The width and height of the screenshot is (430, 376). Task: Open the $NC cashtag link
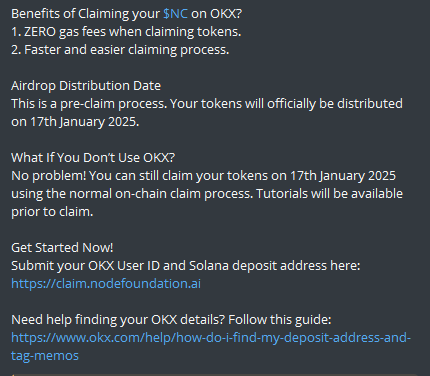tap(175, 14)
